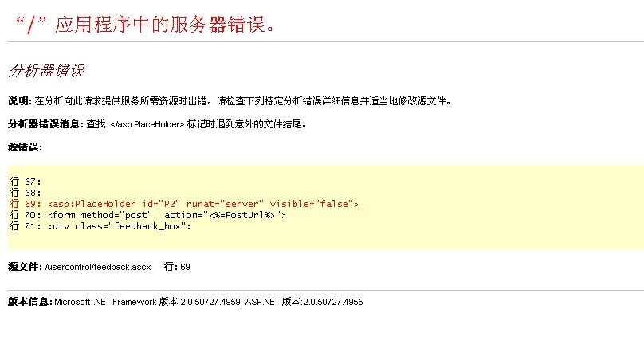Click the 说明 label
Viewport: 644px width, 340px height.
[18, 101]
